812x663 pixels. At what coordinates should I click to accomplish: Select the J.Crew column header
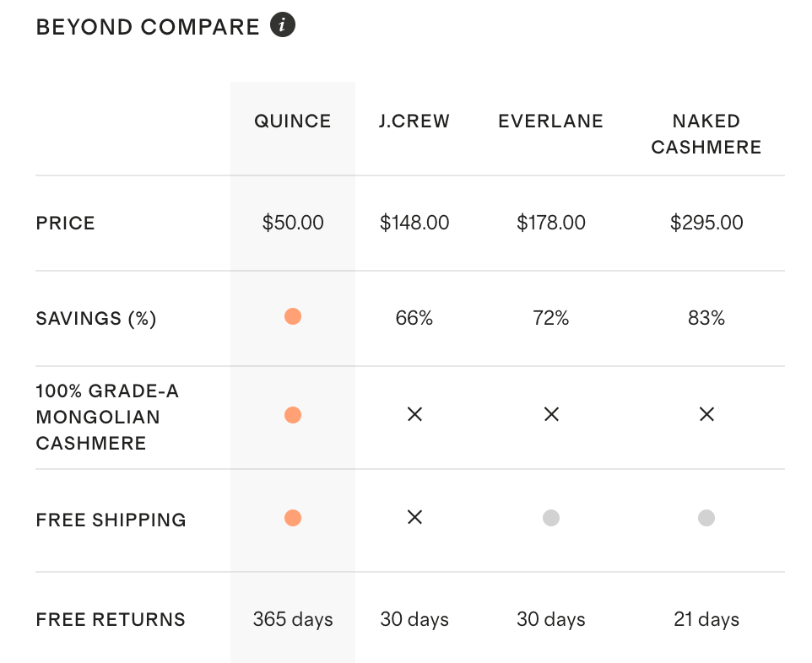pos(414,121)
